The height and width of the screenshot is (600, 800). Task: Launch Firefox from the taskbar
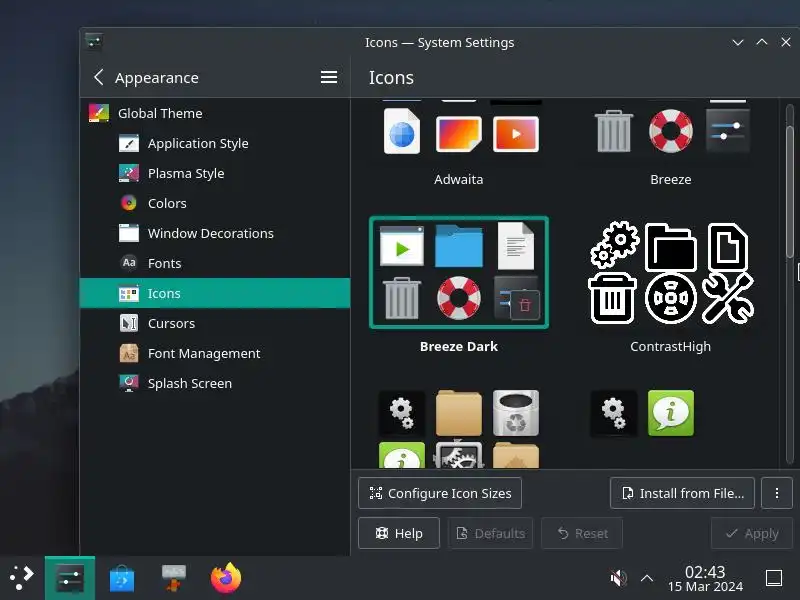tap(226, 578)
